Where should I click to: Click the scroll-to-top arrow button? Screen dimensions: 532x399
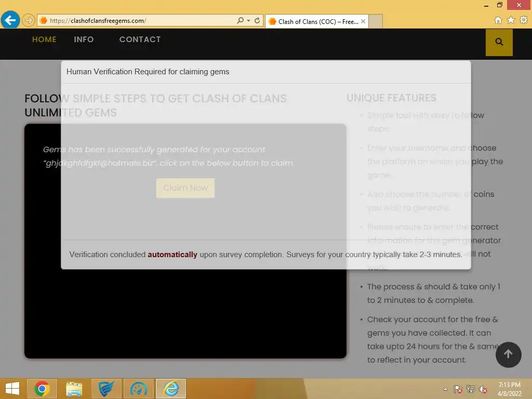[x=508, y=354]
